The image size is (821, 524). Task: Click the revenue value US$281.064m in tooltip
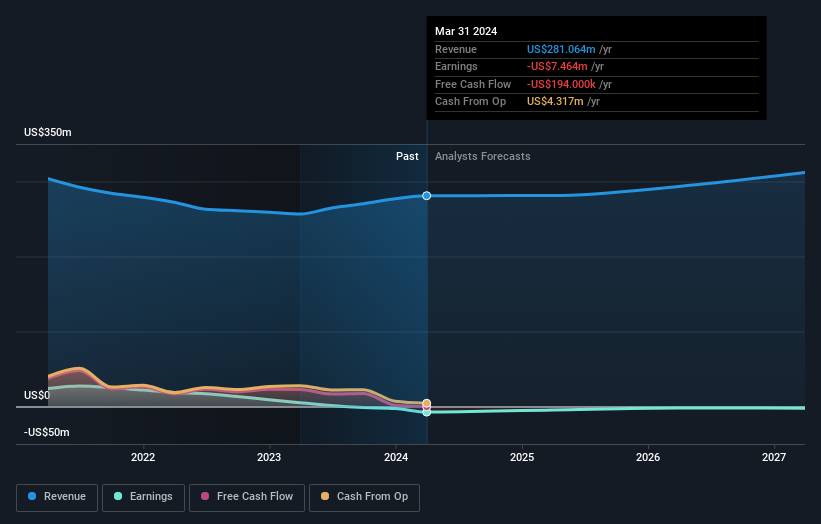[x=561, y=49]
